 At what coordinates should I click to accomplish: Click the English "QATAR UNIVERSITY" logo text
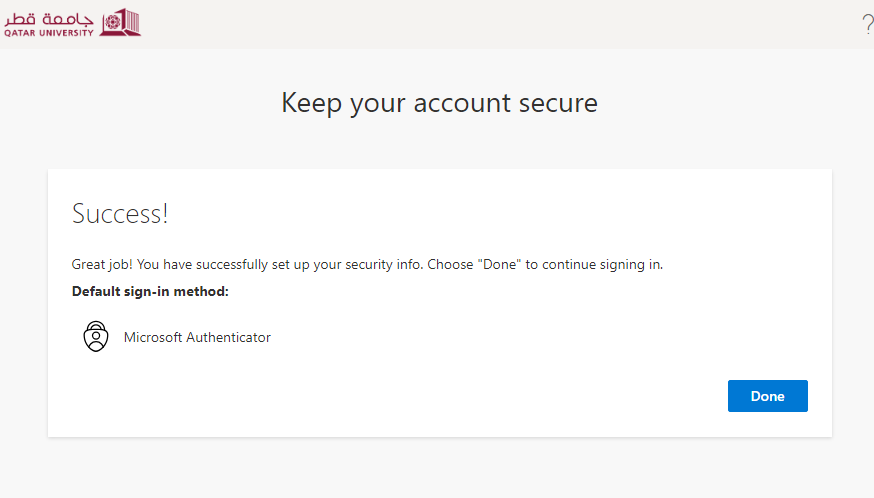[48, 32]
